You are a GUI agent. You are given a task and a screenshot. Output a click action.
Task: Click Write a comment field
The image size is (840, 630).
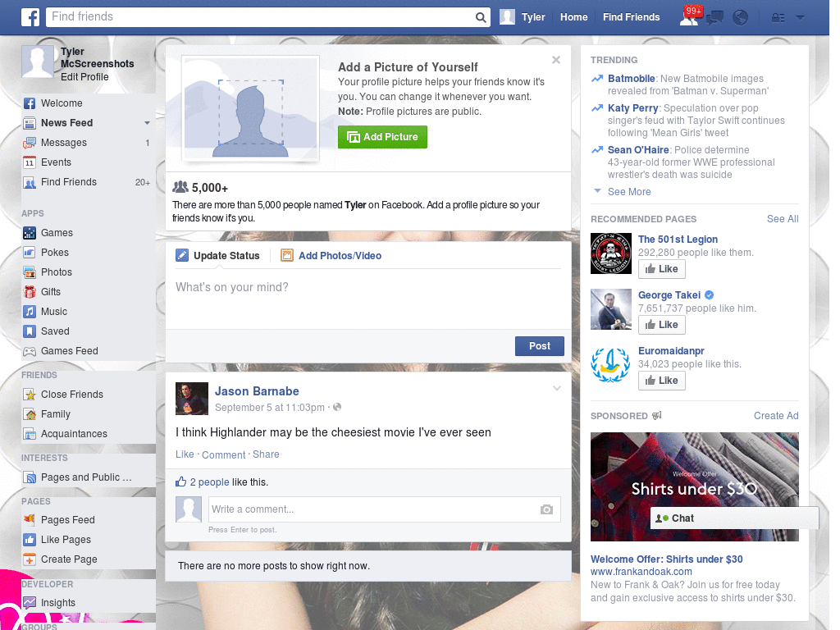point(373,509)
